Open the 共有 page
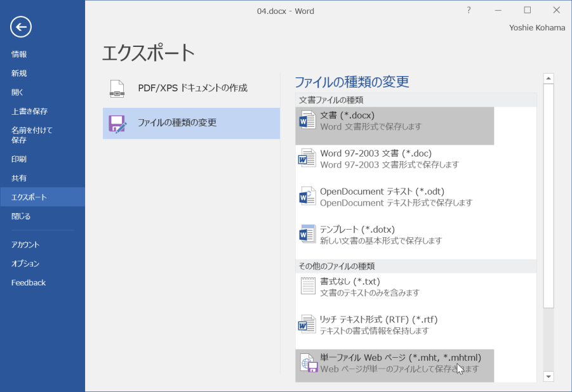572x392 pixels. pos(19,178)
